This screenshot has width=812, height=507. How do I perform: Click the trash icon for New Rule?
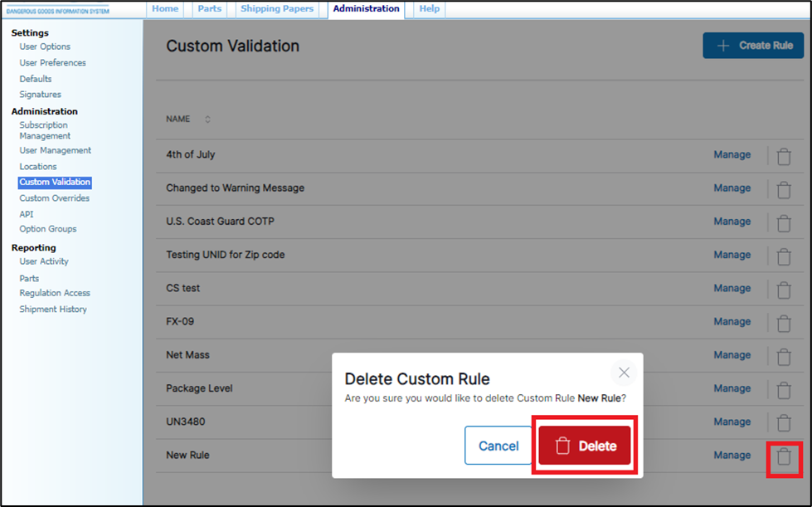coord(783,456)
